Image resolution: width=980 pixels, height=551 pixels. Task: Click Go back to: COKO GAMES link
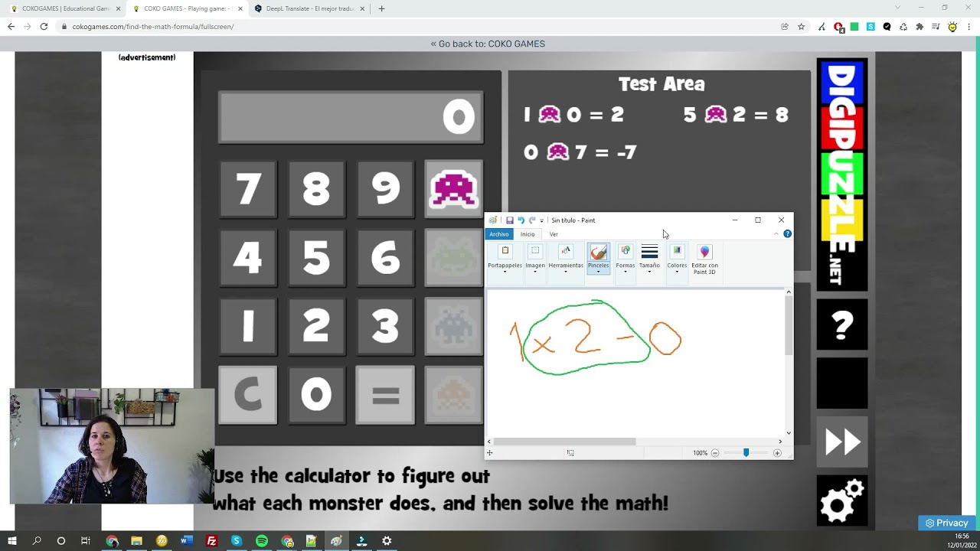tap(488, 44)
